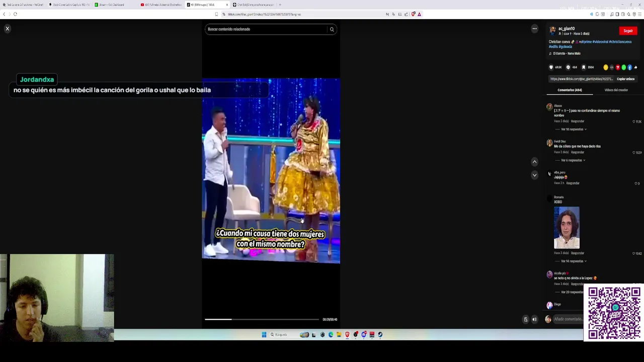Open the Windows Start menu
The image size is (644, 362).
coord(264,335)
